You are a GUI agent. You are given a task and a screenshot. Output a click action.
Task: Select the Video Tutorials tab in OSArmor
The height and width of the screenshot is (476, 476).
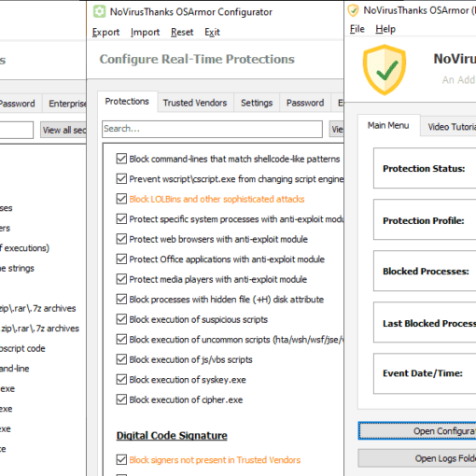449,127
